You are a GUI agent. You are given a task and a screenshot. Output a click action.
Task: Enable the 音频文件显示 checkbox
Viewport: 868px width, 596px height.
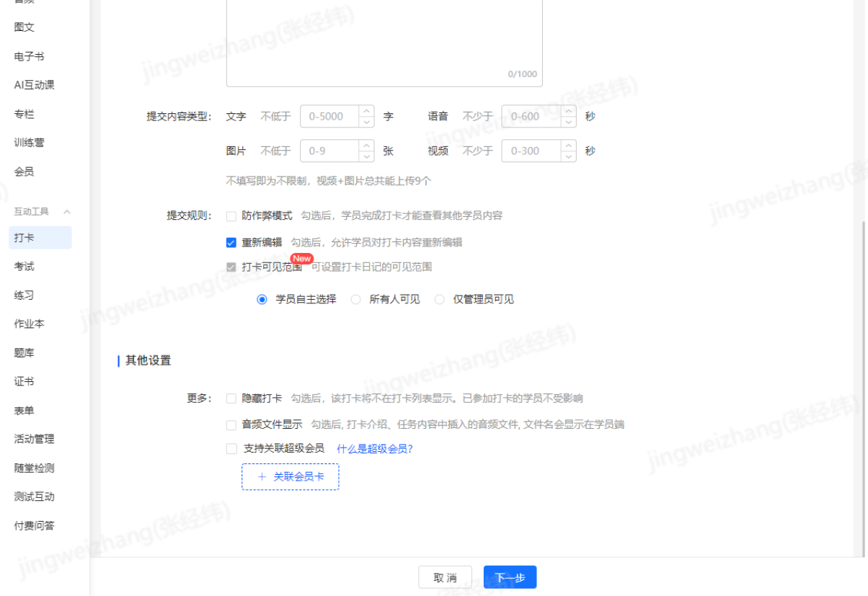(x=231, y=424)
